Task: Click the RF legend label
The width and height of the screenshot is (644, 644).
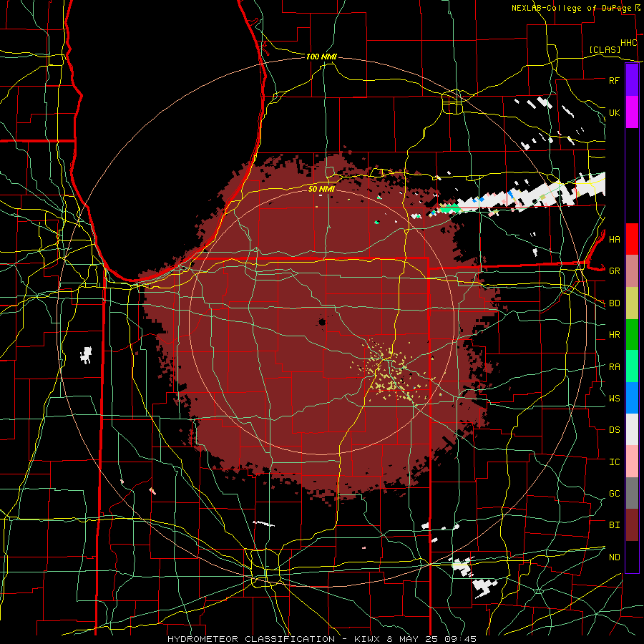Action: pos(614,80)
